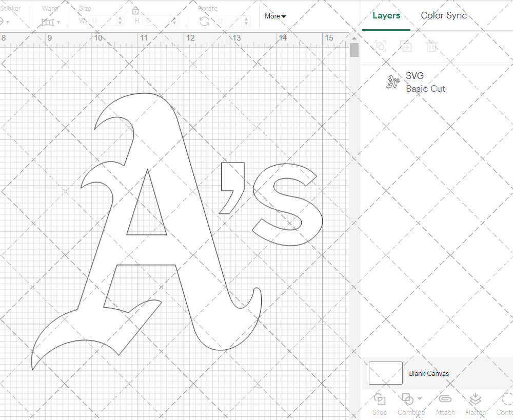The width and height of the screenshot is (513, 420).
Task: Select the SVG Basic Cut layer
Action: point(437,82)
